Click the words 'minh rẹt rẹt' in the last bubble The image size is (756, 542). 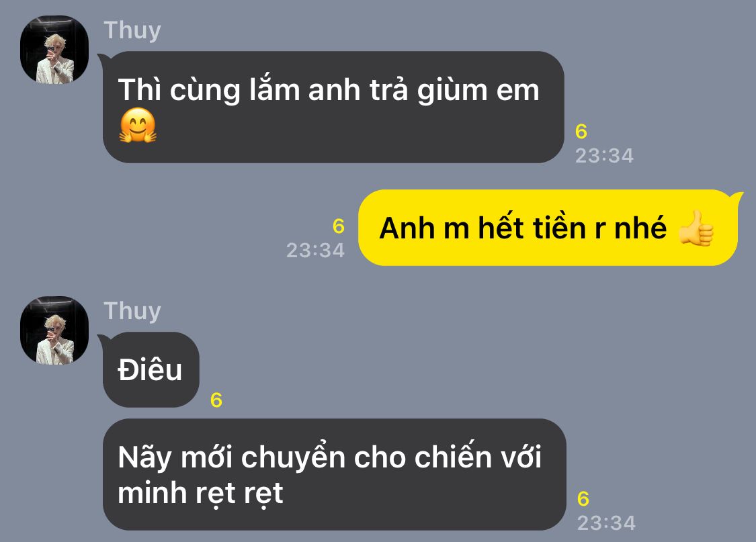pyautogui.click(x=200, y=494)
